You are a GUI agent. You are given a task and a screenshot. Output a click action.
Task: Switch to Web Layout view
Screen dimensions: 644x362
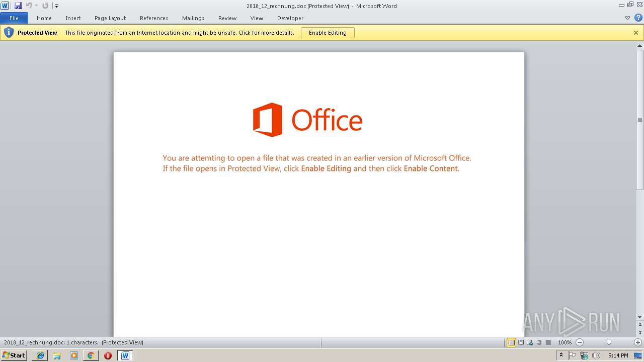pos(530,342)
